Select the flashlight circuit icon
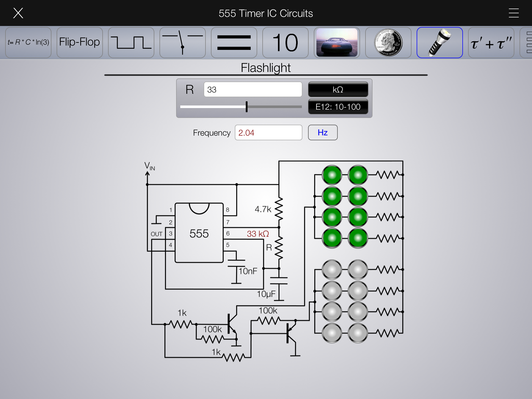532x399 pixels. [440, 43]
